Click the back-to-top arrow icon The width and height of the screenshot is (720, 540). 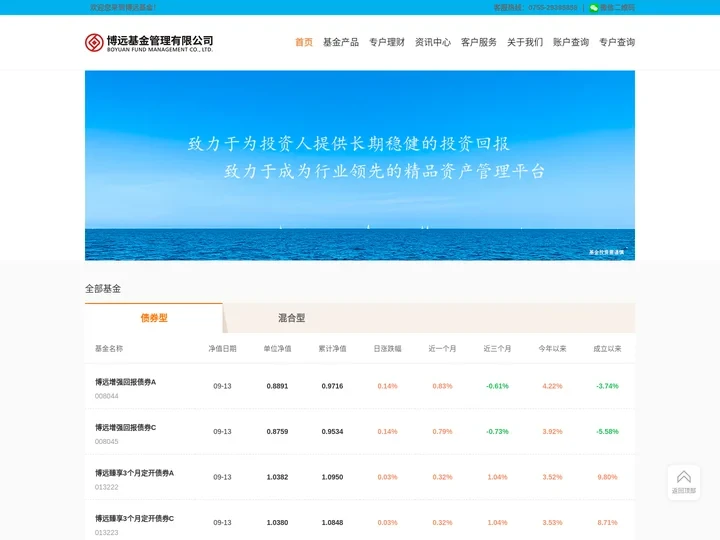(683, 477)
